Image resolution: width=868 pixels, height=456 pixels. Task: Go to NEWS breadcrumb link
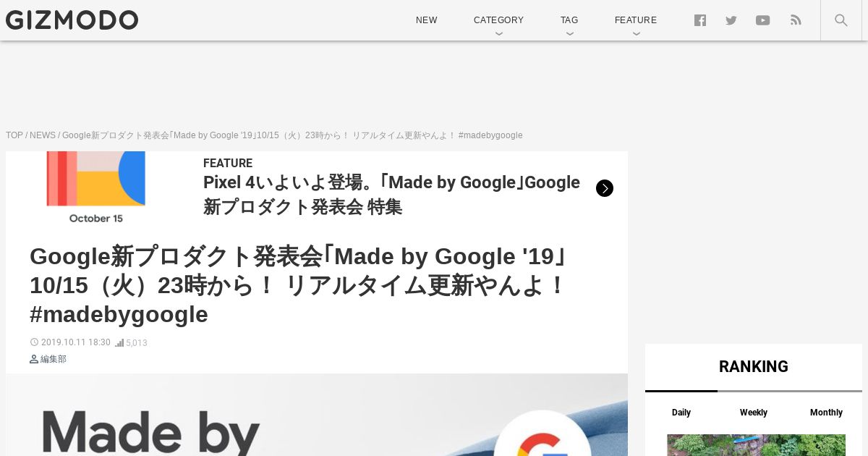(x=43, y=135)
